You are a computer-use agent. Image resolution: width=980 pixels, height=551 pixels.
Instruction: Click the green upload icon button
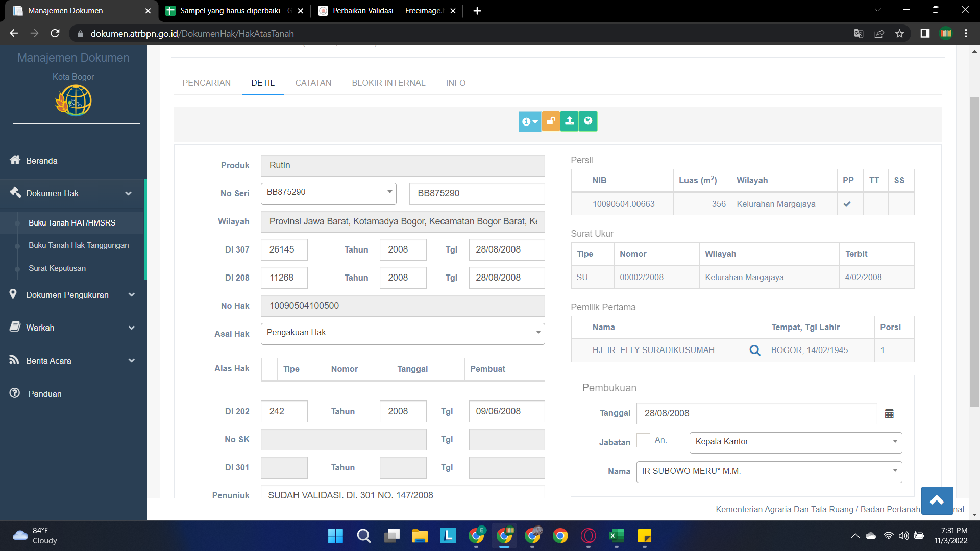[569, 121]
